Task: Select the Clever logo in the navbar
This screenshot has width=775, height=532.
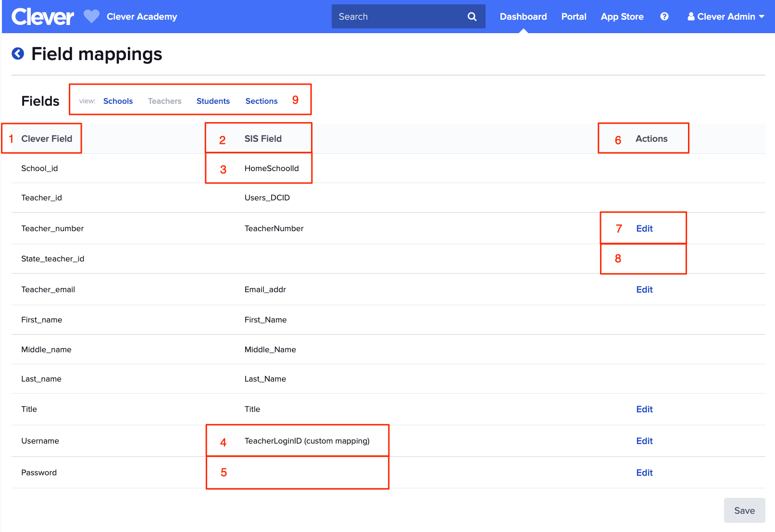Action: coord(42,16)
